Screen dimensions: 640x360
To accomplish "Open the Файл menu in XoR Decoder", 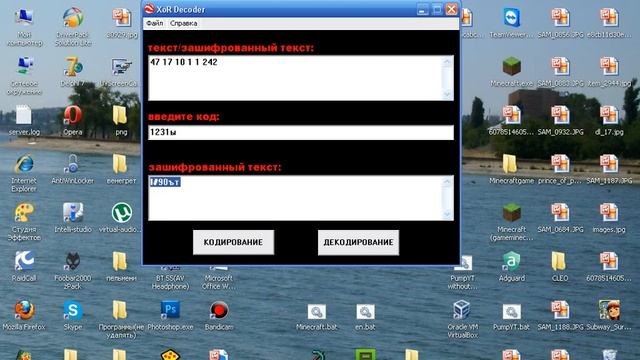I will point(154,23).
